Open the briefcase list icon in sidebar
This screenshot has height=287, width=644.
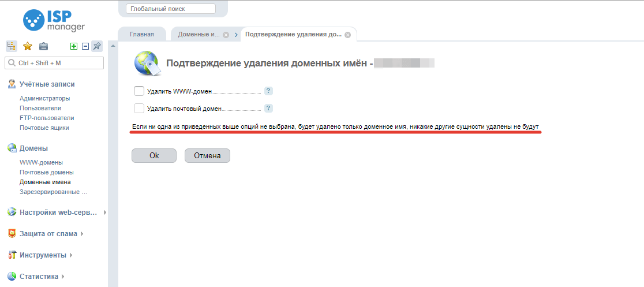pos(43,46)
